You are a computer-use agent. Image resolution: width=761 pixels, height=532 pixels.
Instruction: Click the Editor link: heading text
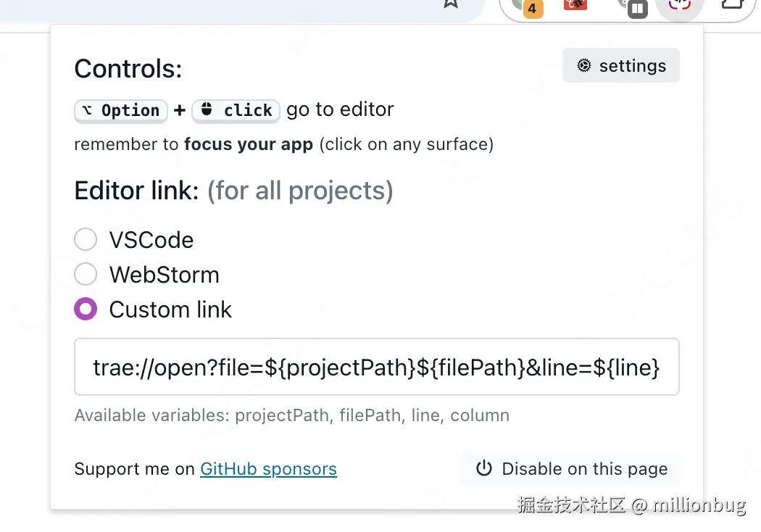coord(136,191)
